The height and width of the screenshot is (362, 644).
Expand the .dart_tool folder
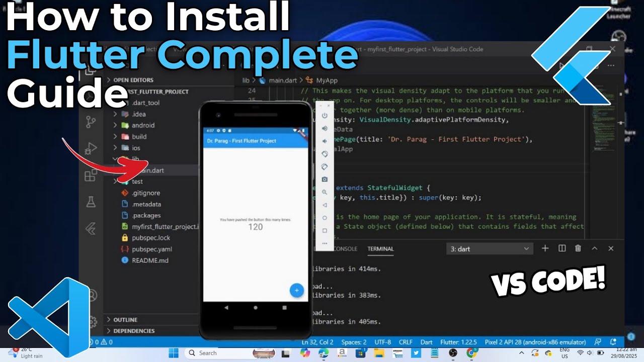[x=145, y=103]
